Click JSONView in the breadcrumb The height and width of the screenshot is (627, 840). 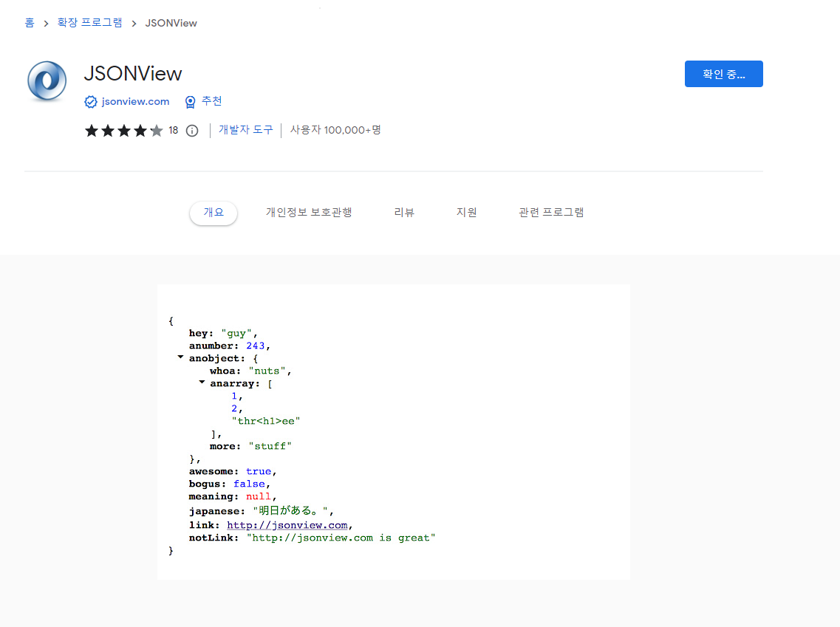point(171,23)
